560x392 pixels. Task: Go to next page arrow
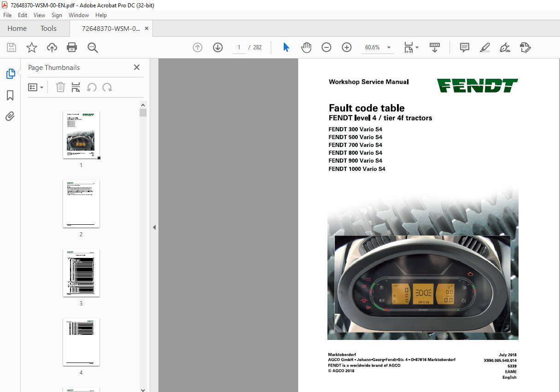coord(218,47)
